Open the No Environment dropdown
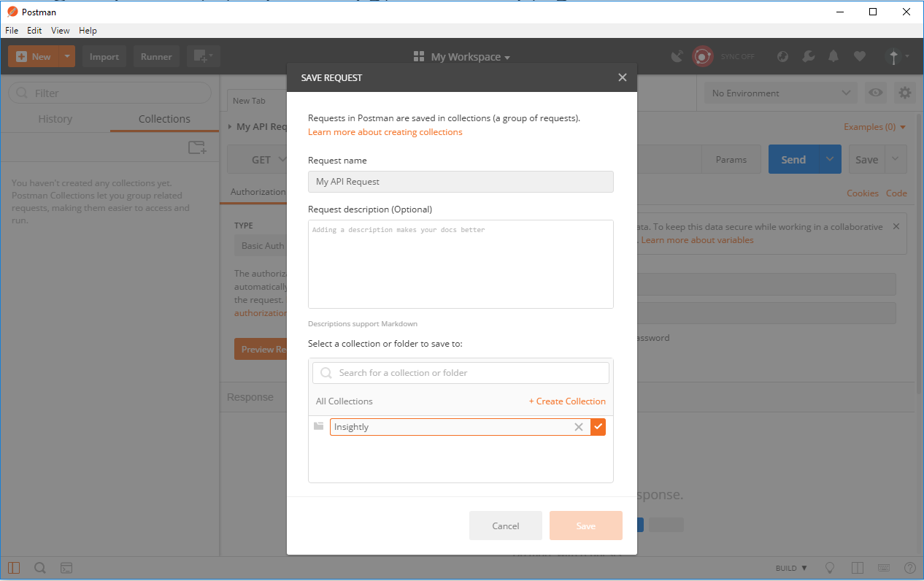Image resolution: width=924 pixels, height=581 pixels. coord(780,93)
